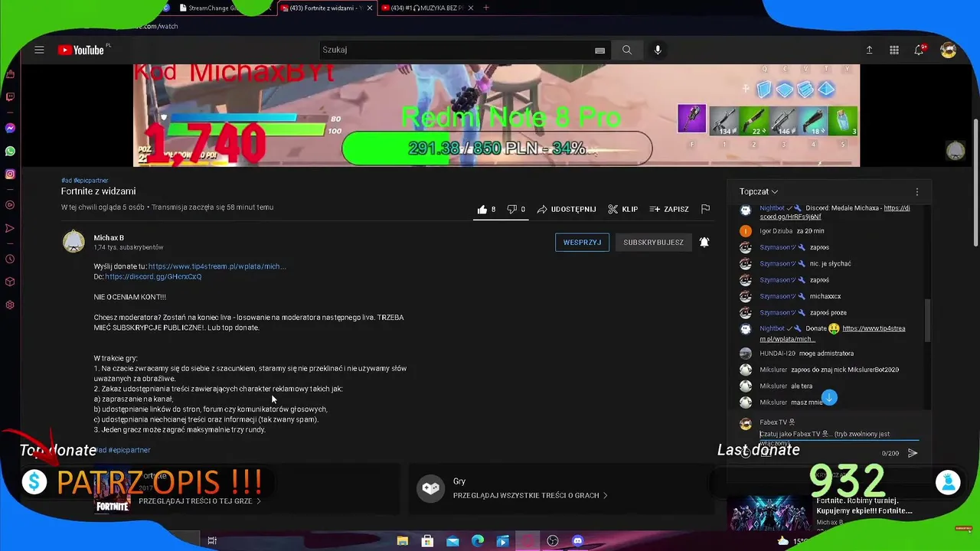Open the sidebar flow send arrow icon
This screenshot has height=551, width=980.
(x=10, y=228)
